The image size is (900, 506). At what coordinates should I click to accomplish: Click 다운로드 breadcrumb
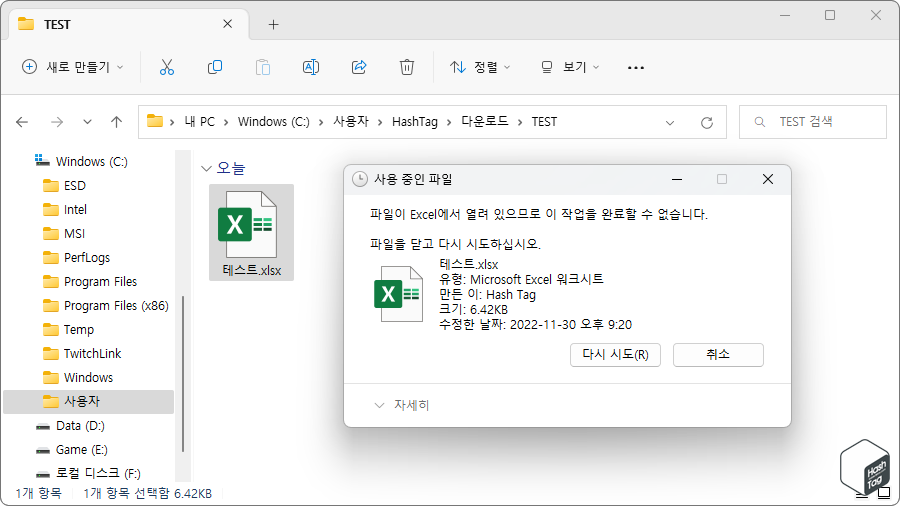(485, 122)
